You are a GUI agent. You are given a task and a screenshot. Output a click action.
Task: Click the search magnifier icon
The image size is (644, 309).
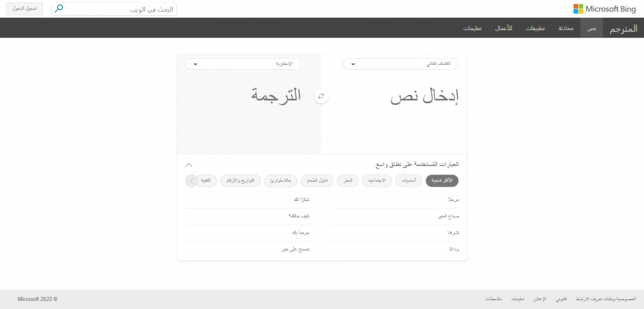coord(59,9)
